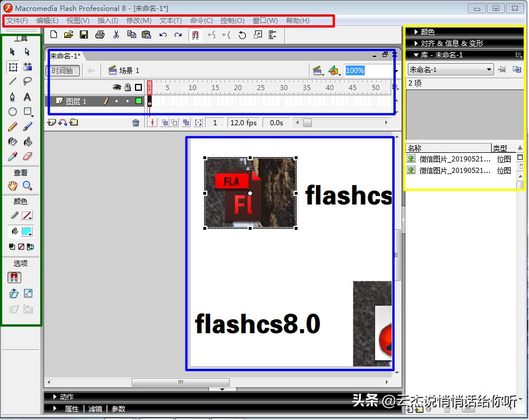Choose the Pen tool
The width and height of the screenshot is (529, 420).
coord(13,97)
